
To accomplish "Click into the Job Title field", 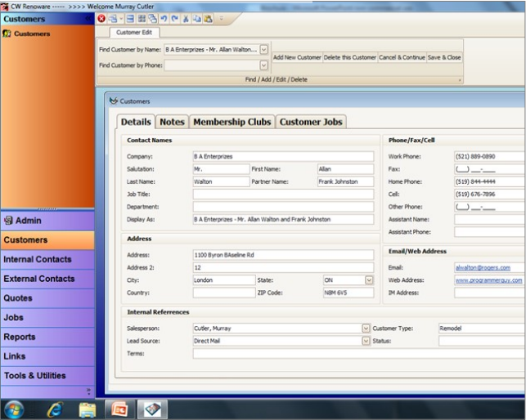I will 282,194.
